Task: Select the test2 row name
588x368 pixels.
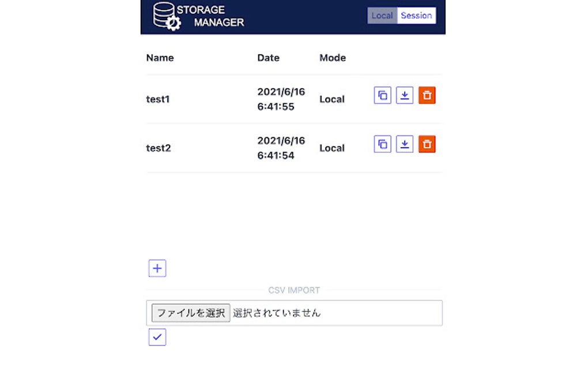Action: click(x=159, y=148)
